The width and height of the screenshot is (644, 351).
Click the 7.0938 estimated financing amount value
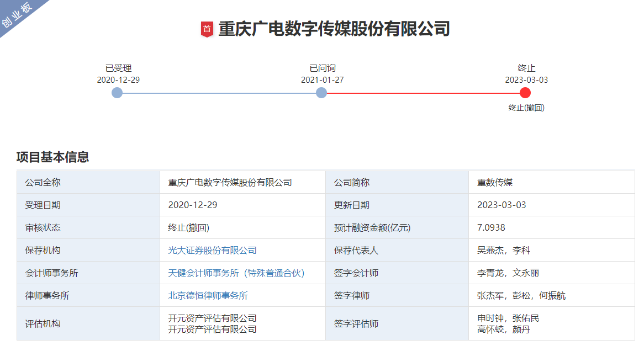pos(491,228)
